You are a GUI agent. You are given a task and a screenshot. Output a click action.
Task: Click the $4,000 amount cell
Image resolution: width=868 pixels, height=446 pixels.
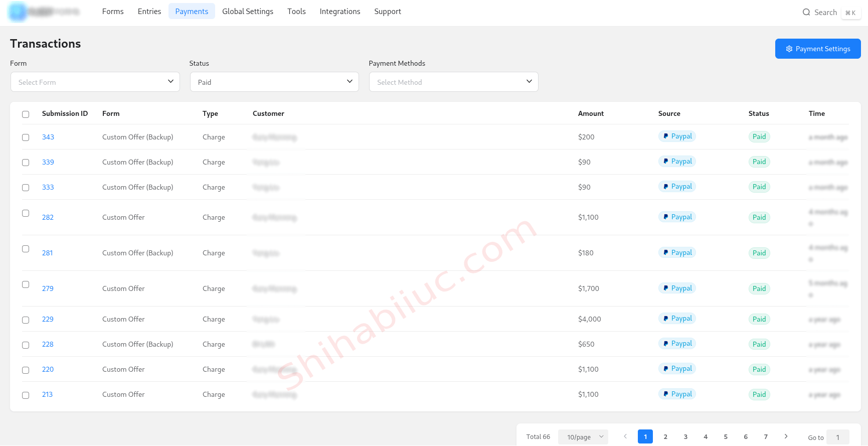[590, 319]
